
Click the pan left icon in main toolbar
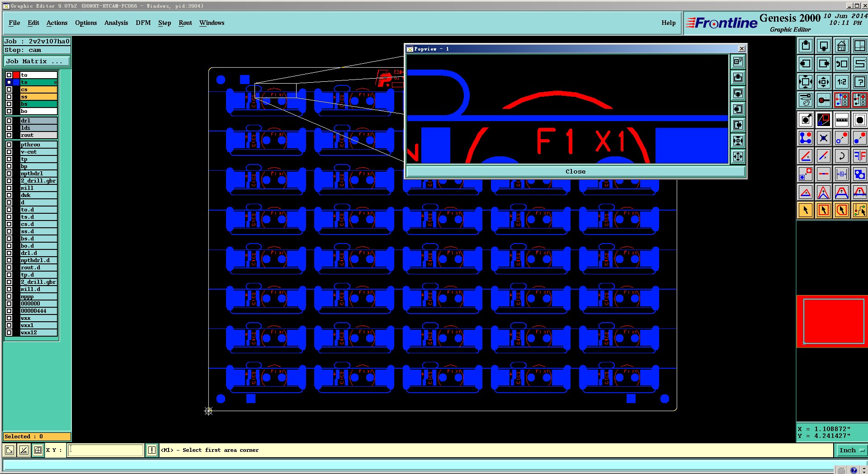coord(806,64)
